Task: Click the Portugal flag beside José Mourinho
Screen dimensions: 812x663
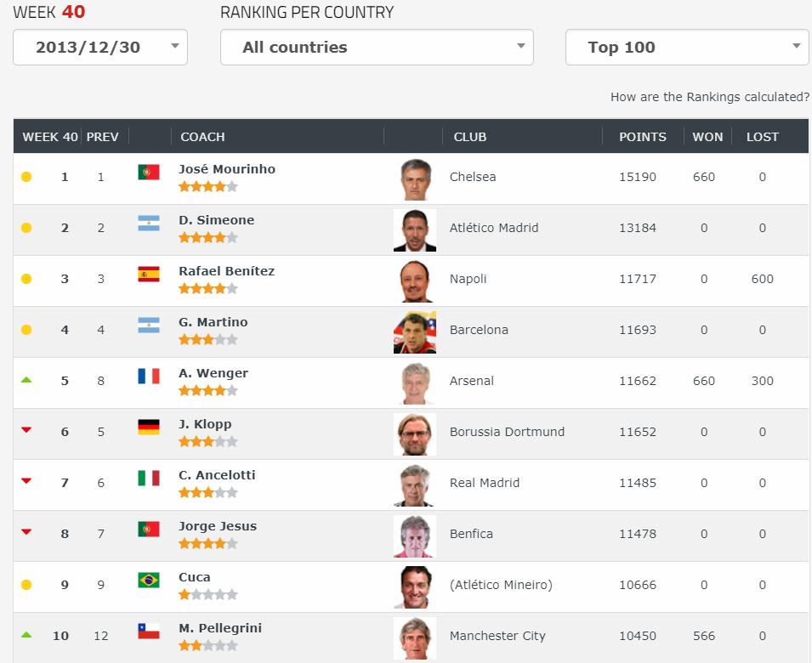Action: 149,172
